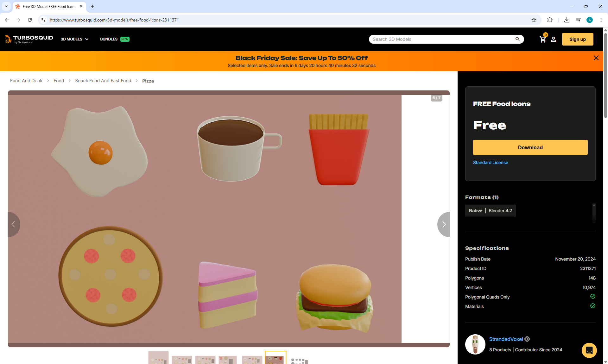Show next image with right arrow
This screenshot has width=608, height=364.
(x=444, y=224)
